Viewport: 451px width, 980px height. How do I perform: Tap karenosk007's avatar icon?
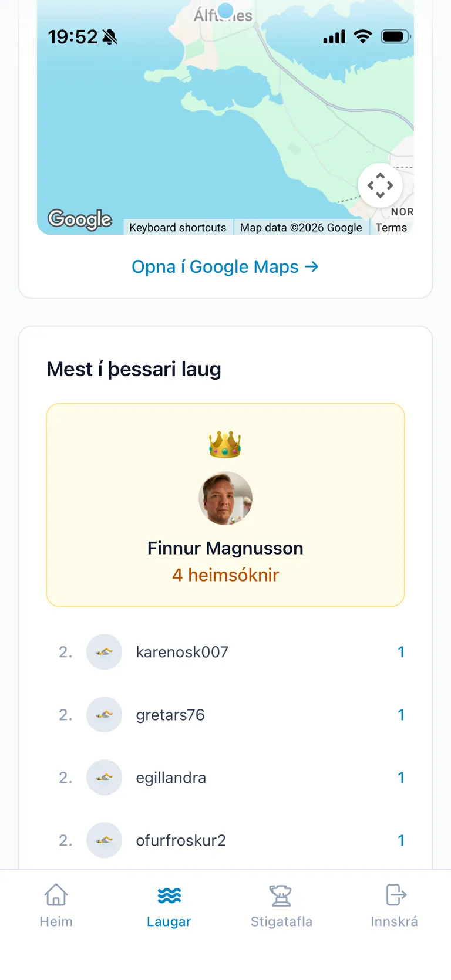tap(104, 652)
